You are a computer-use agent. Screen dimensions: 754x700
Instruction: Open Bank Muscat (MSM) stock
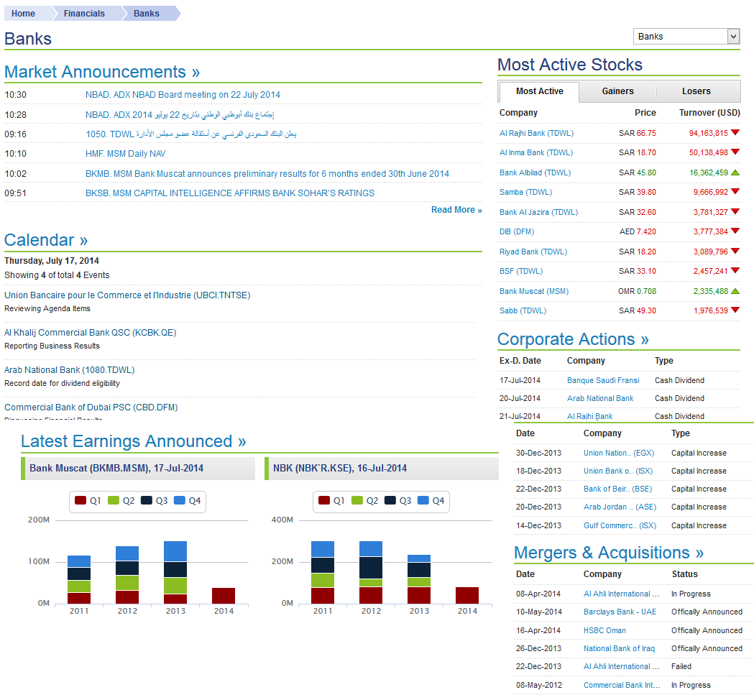534,291
